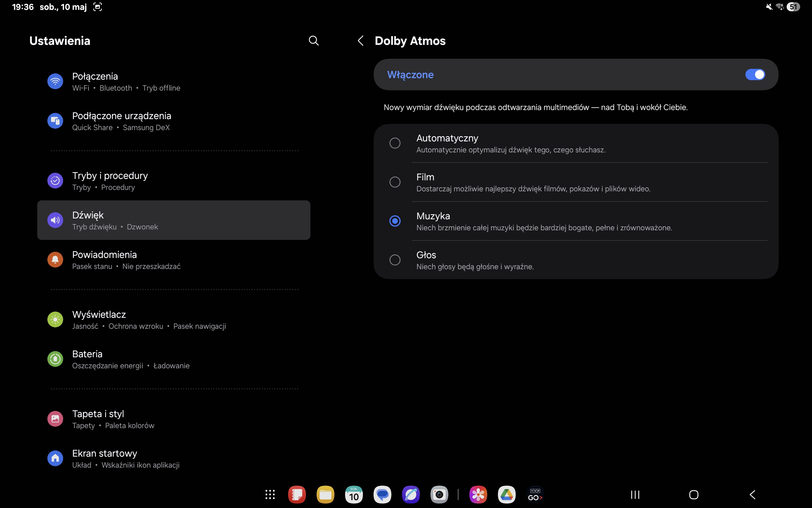
Task: Tap the Ustawienia heading
Action: coord(60,41)
